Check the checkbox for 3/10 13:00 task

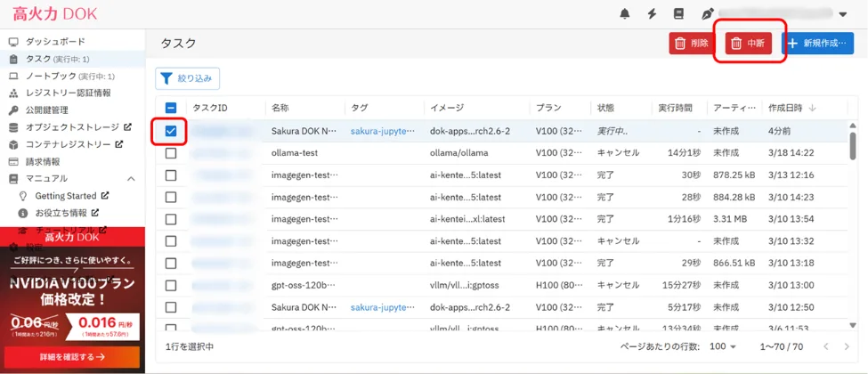(171, 285)
